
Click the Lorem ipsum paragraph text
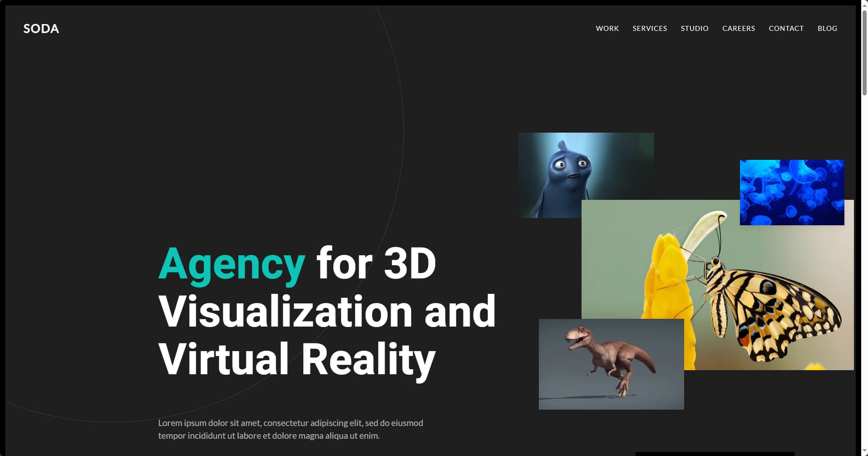[291, 429]
